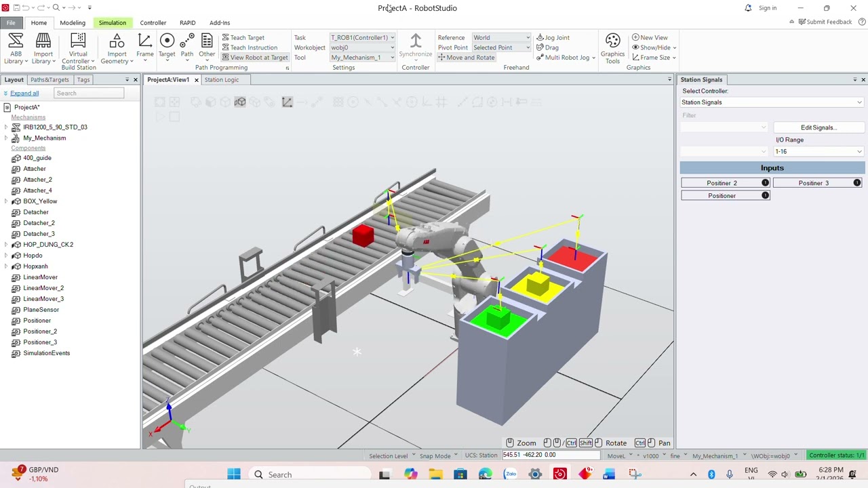Open Graphics Tools

612,49
